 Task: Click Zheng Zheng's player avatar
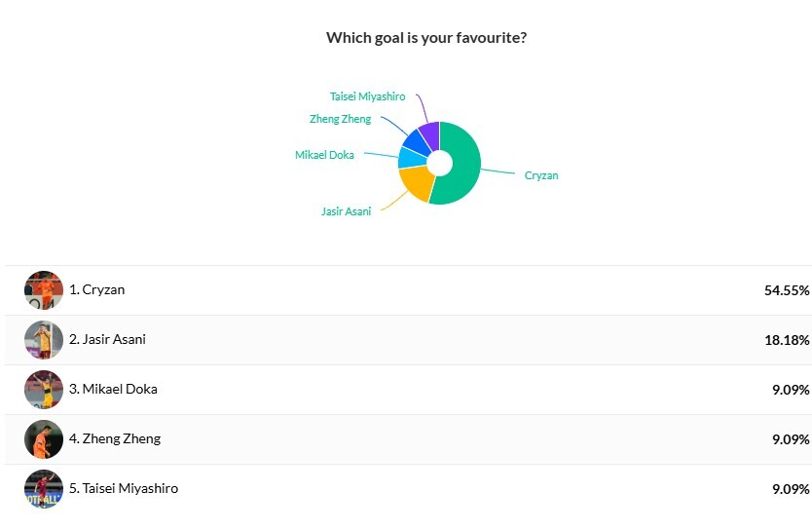coord(44,439)
